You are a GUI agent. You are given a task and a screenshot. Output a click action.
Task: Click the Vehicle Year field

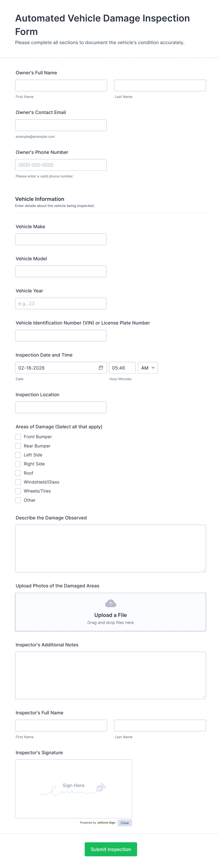pos(61,303)
